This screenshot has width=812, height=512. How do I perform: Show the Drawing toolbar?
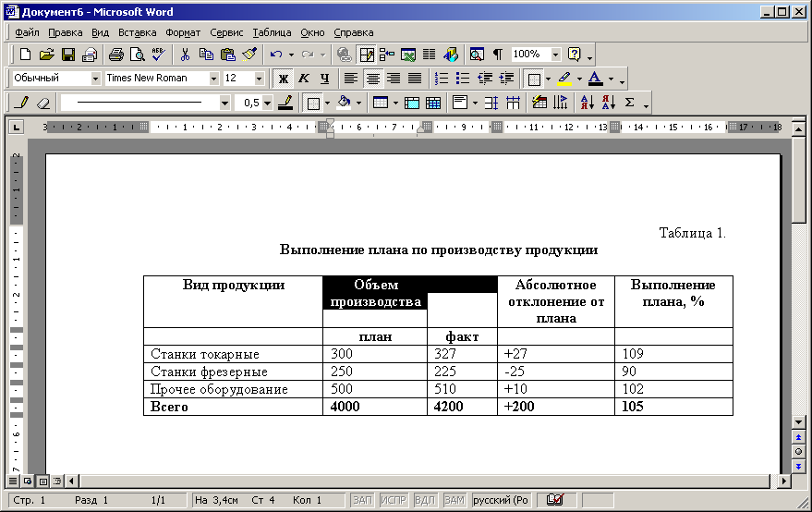coord(451,55)
